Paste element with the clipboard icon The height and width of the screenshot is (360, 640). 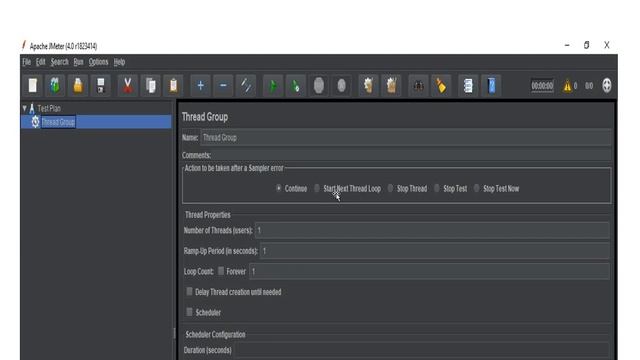(173, 86)
